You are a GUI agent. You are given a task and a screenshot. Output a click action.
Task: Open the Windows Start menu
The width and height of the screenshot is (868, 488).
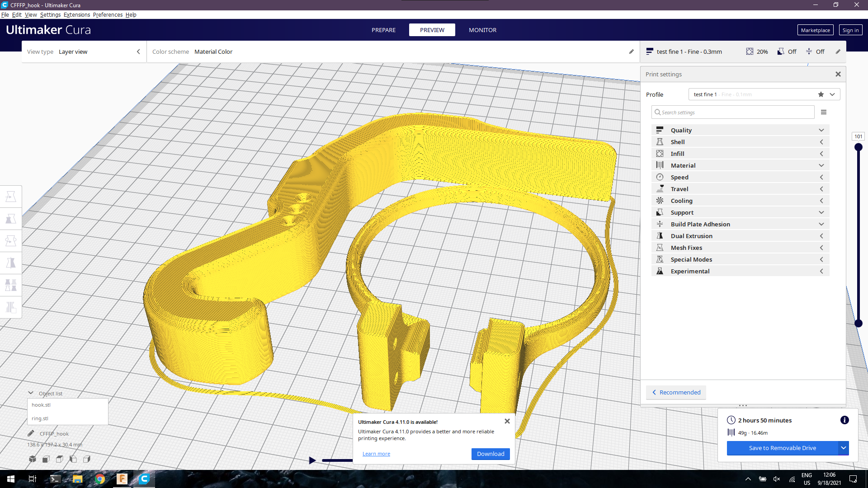pyautogui.click(x=11, y=479)
